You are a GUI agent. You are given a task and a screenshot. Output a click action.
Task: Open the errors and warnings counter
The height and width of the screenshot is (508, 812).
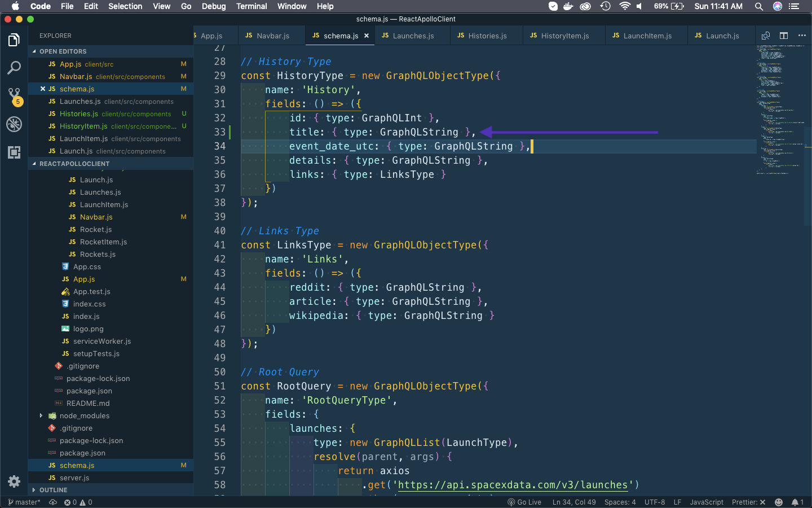coord(78,502)
